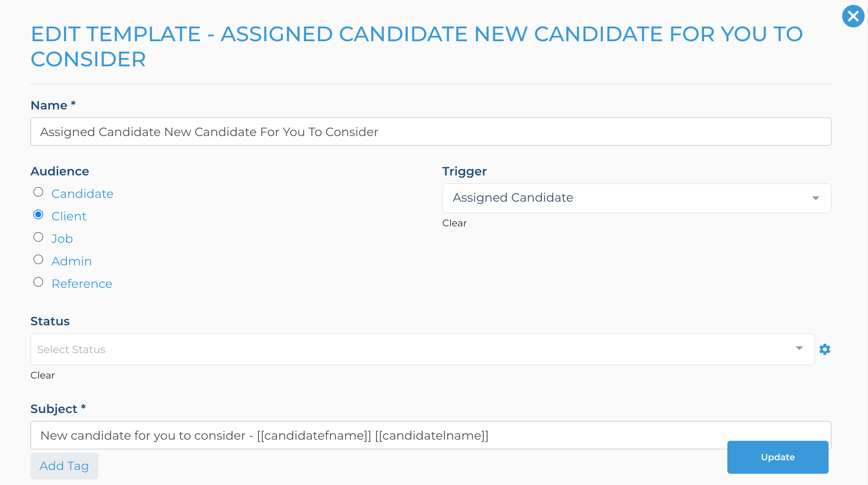Open the Trigger dropdown
Image resolution: width=868 pixels, height=485 pixels.
[x=637, y=198]
